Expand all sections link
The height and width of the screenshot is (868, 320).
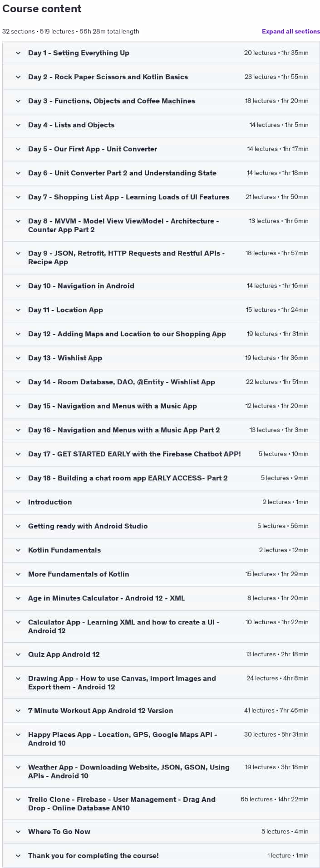pyautogui.click(x=291, y=31)
